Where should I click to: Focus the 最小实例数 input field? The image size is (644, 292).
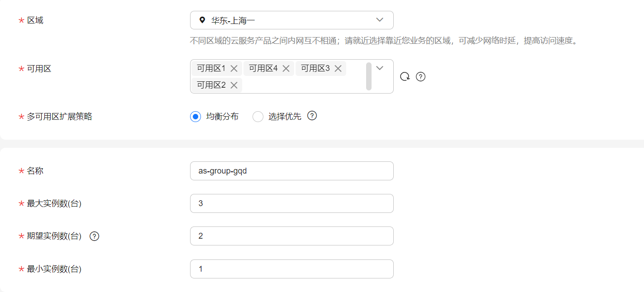(292, 269)
